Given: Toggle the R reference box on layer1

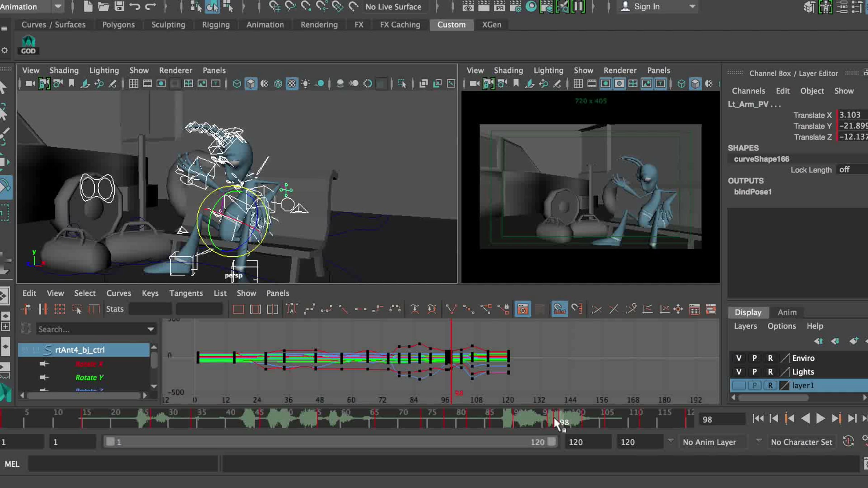Looking at the screenshot, I should (x=770, y=385).
